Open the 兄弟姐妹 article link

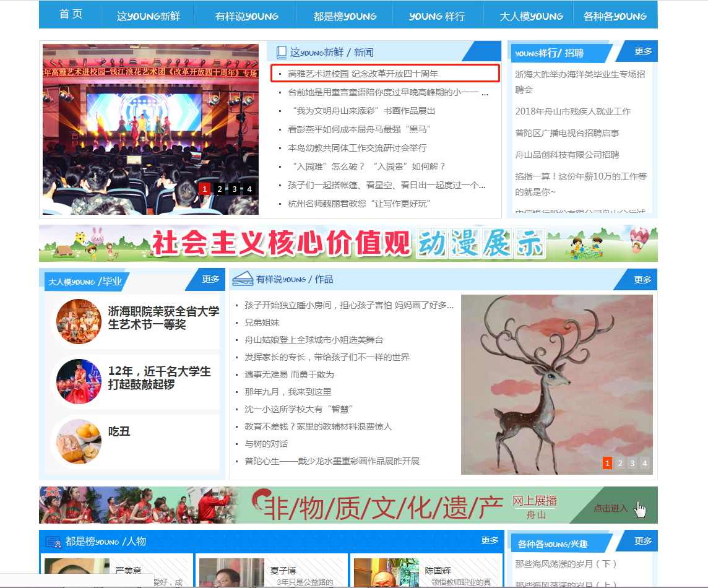point(262,322)
